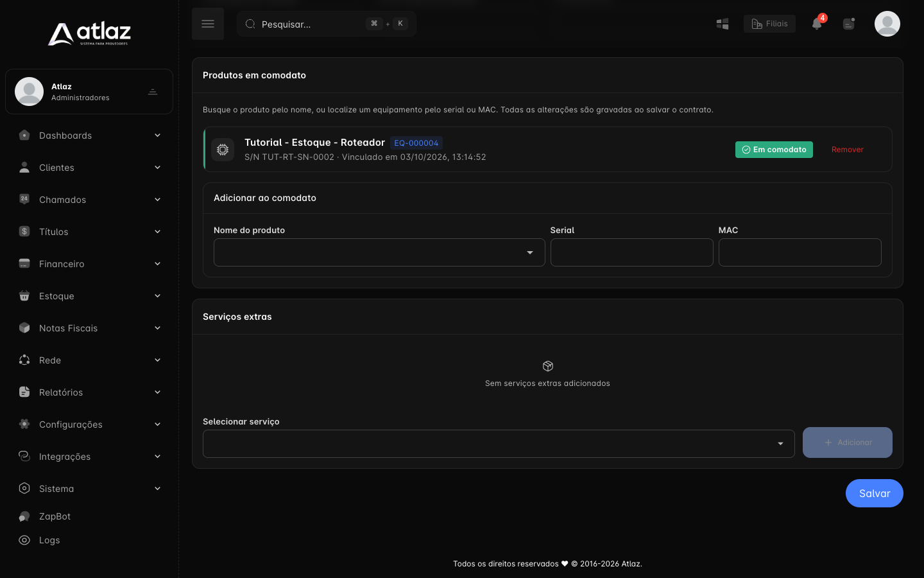Click the ZapBot chat bubble icon
Screen dimensions: 924x578
pos(24,516)
